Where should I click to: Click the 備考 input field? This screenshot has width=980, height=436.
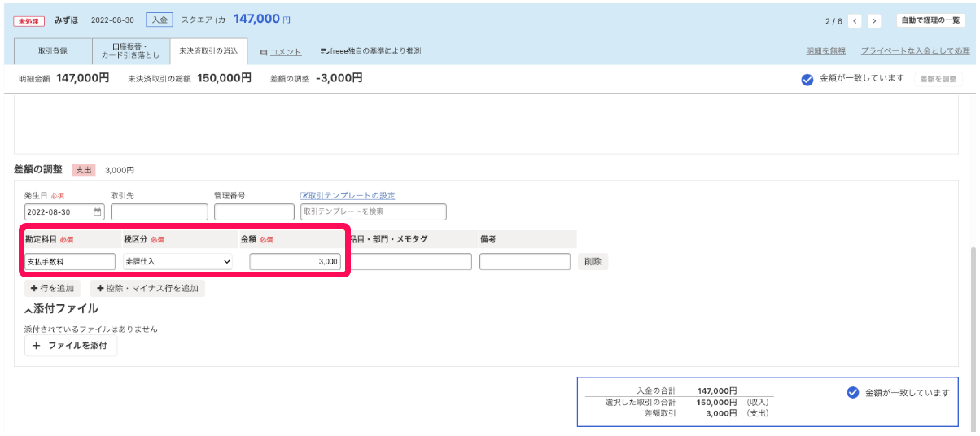(x=525, y=262)
